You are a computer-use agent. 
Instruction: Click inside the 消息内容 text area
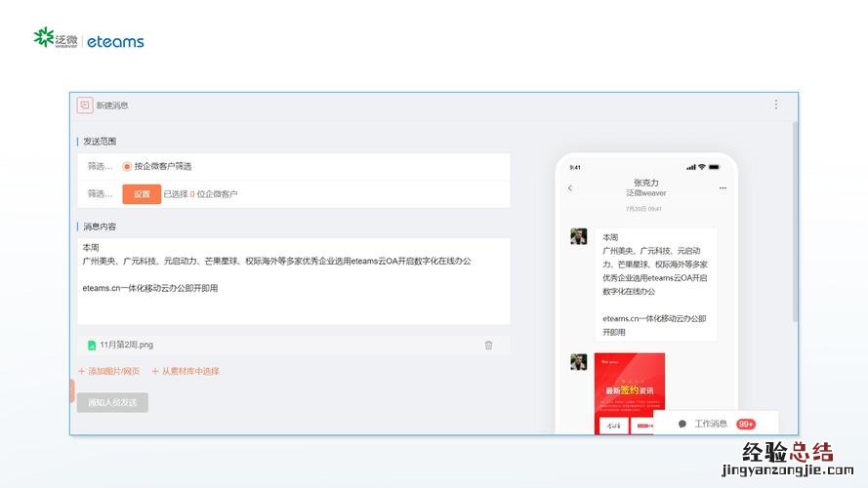click(x=293, y=281)
